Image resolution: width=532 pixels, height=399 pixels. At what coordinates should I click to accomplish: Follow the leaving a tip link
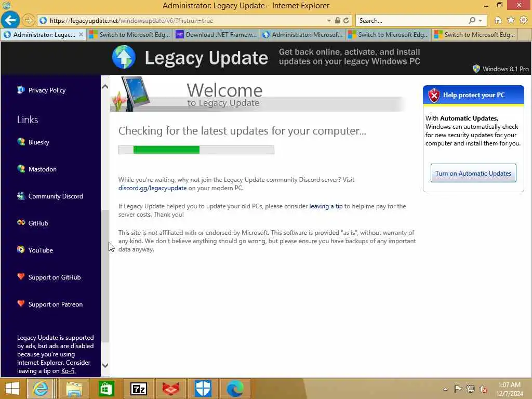coord(326,206)
